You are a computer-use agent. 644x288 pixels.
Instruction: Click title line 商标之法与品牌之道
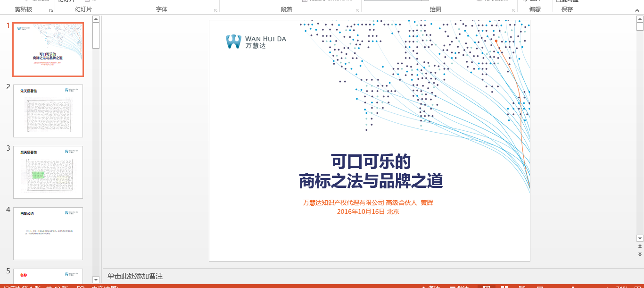click(371, 181)
